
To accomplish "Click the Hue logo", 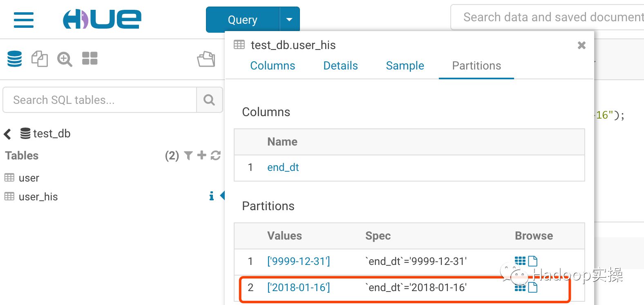I will [x=102, y=19].
